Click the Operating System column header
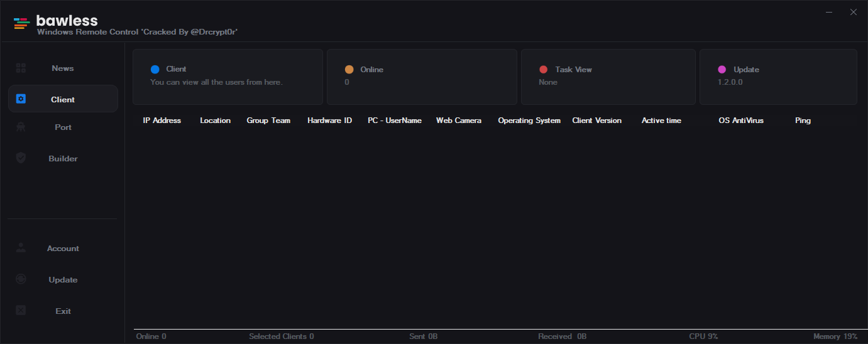868x344 pixels. pos(529,121)
